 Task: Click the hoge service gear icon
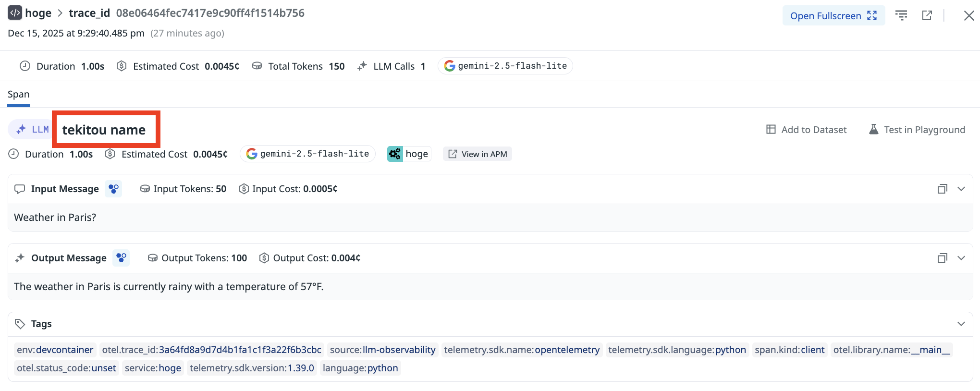(x=395, y=154)
